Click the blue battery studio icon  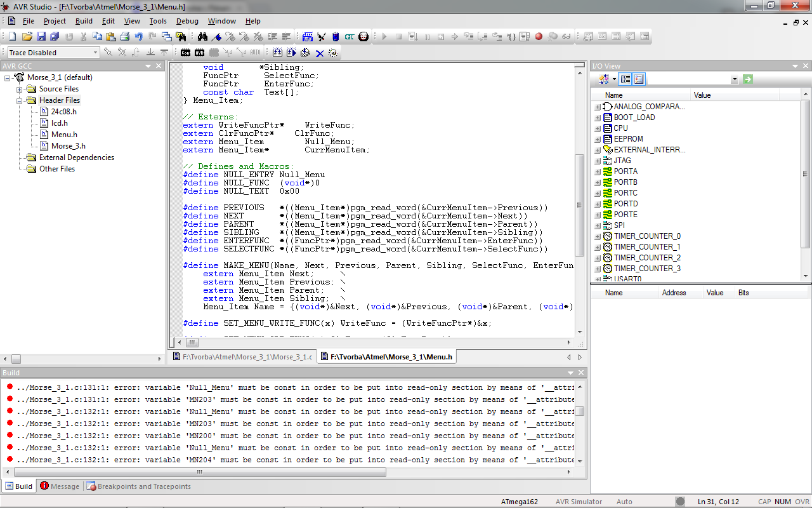pos(336,36)
